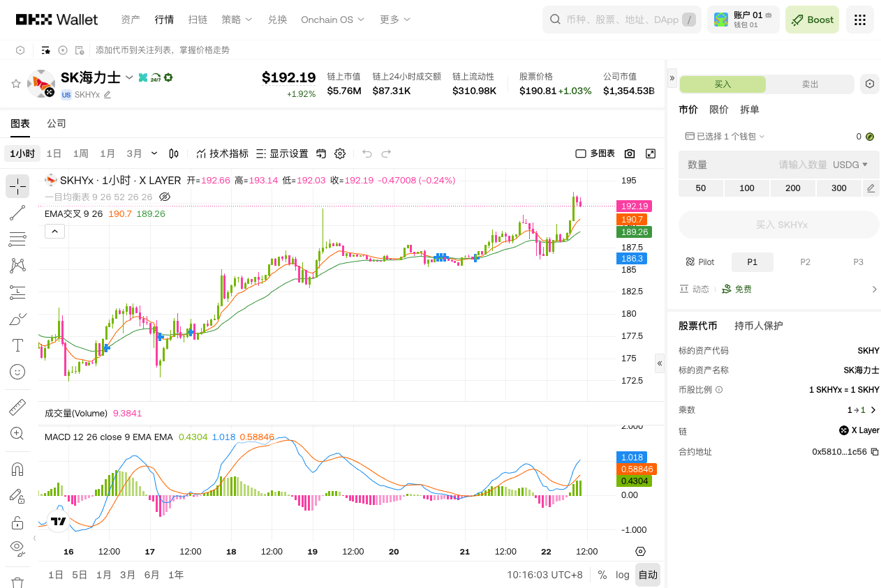Select preset P2
The image size is (881, 588).
click(x=806, y=262)
